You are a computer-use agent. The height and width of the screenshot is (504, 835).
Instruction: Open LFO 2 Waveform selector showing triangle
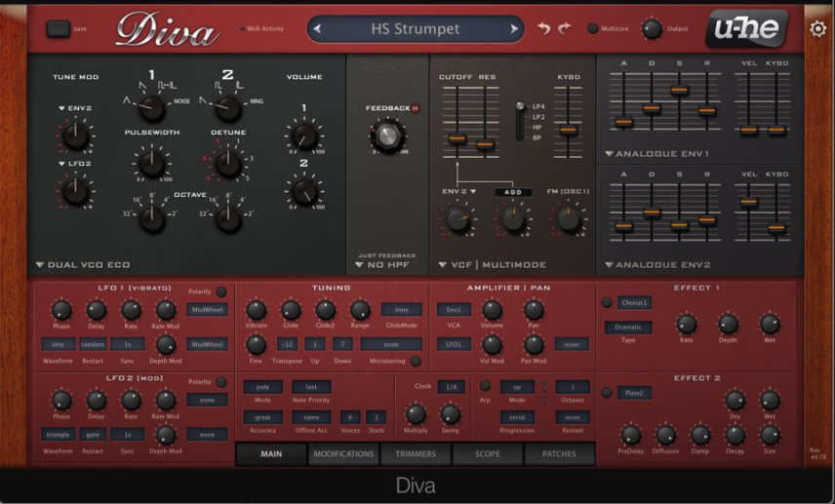pos(59,434)
